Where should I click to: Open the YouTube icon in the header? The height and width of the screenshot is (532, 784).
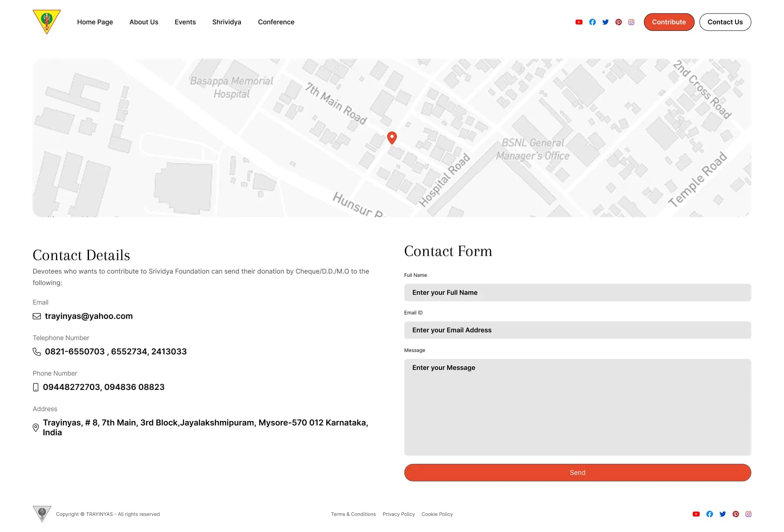579,22
